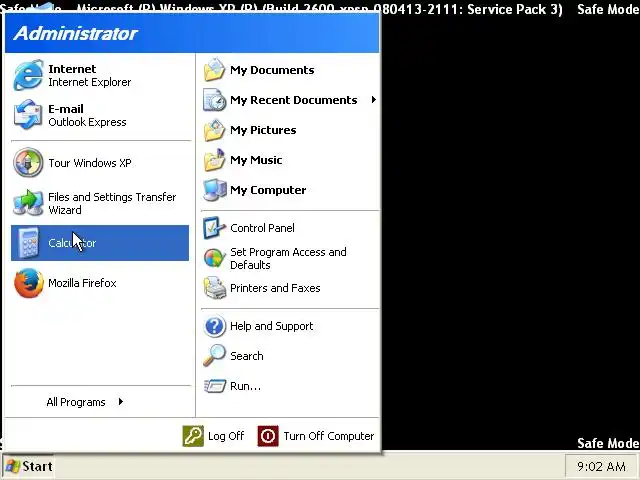Open the My Pictures folder icon
Viewport: 640px width, 480px height.
(x=214, y=130)
